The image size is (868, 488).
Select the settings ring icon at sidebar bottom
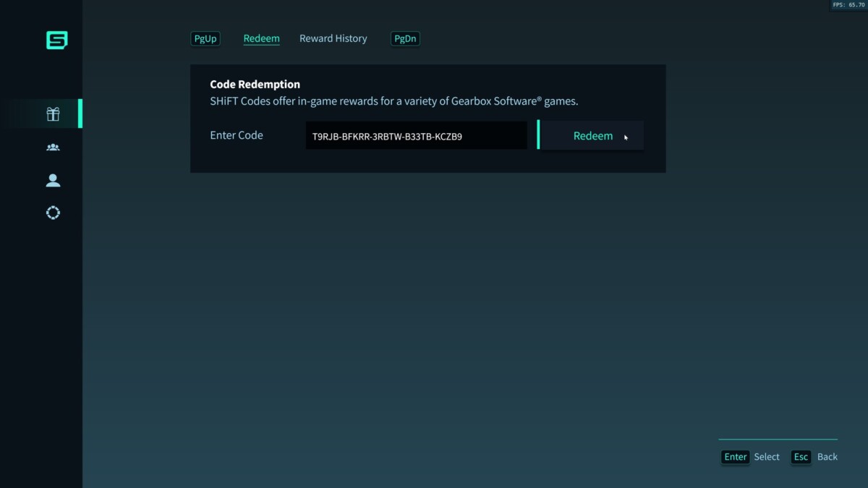tap(53, 213)
